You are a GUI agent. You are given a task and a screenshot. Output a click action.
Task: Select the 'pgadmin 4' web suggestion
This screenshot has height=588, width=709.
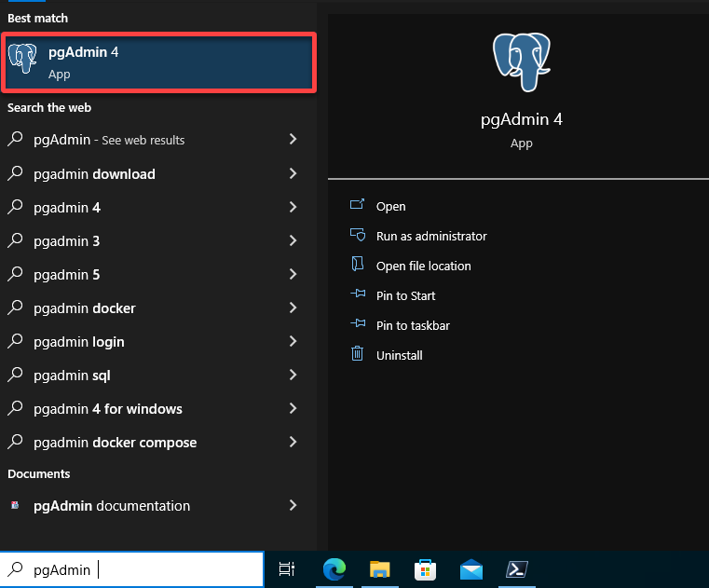pos(67,208)
